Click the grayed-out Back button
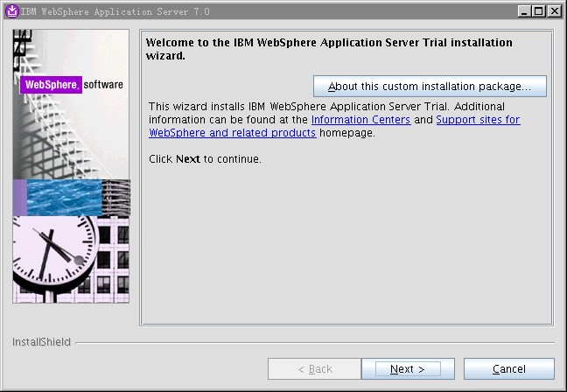The width and height of the screenshot is (567, 392). 314,369
